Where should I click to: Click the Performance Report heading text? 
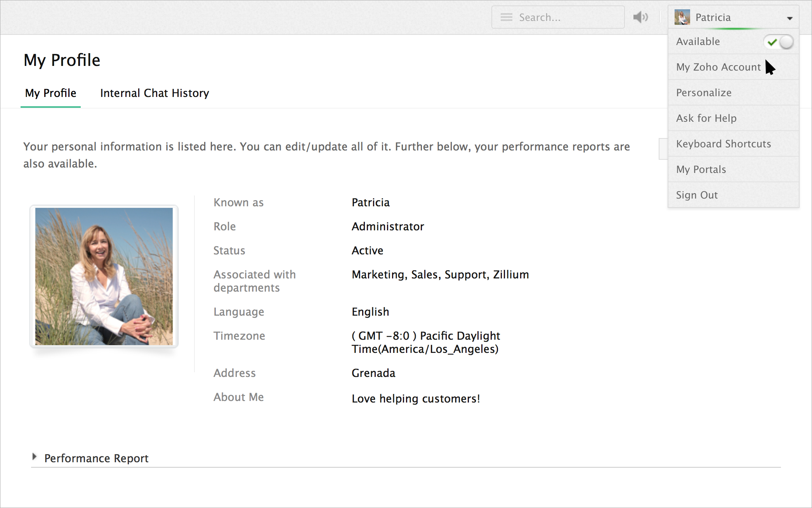96,458
